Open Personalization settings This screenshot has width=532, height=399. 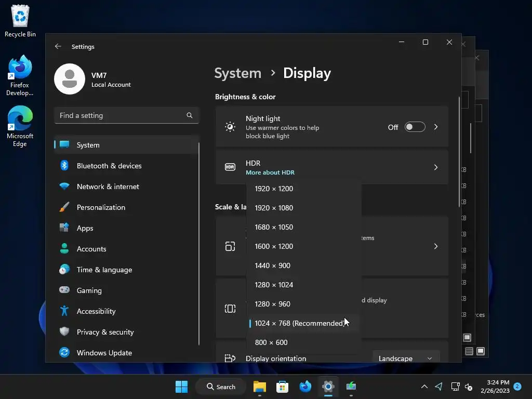[126, 207]
